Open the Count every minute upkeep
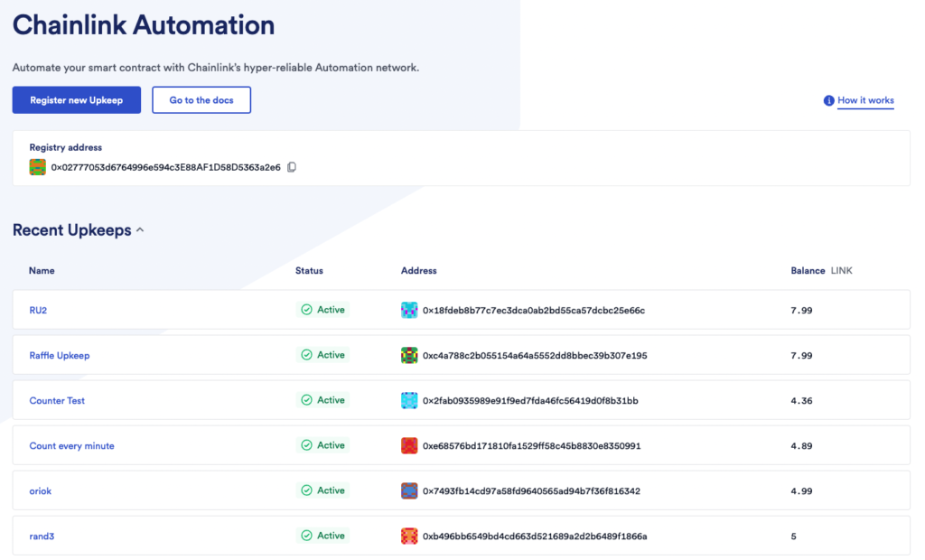 pyautogui.click(x=72, y=446)
